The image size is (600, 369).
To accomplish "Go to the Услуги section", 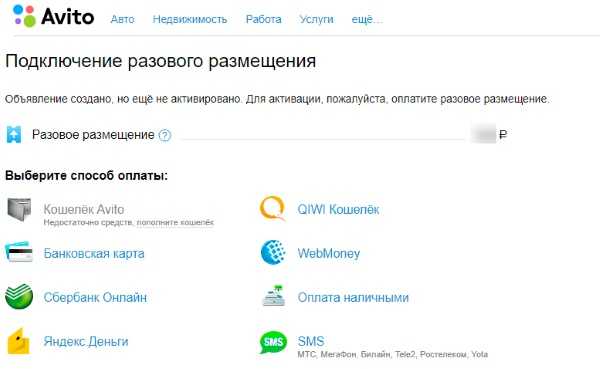I will click(316, 19).
